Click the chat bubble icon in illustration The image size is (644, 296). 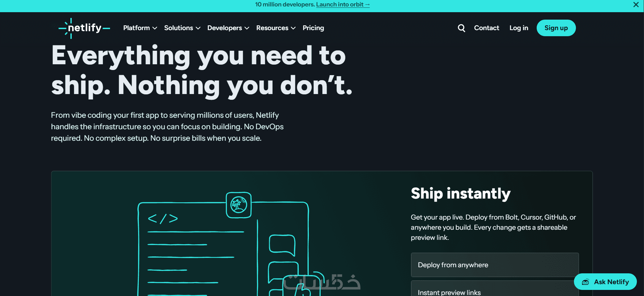(282, 245)
